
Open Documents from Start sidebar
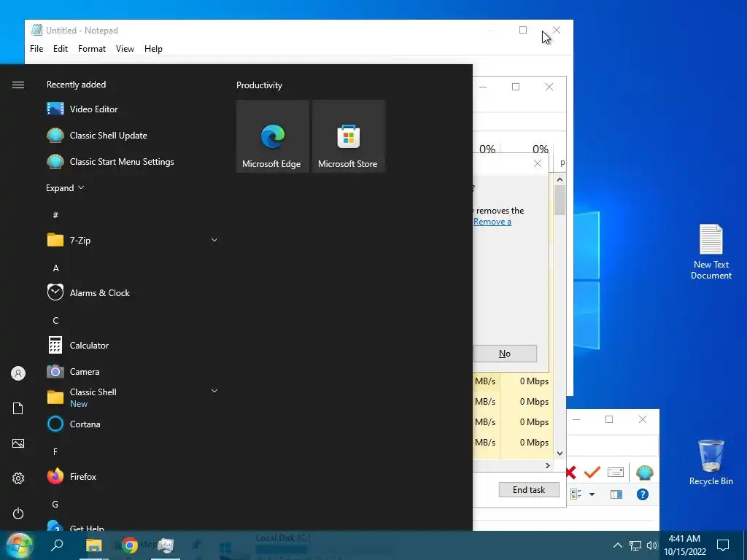tap(18, 408)
